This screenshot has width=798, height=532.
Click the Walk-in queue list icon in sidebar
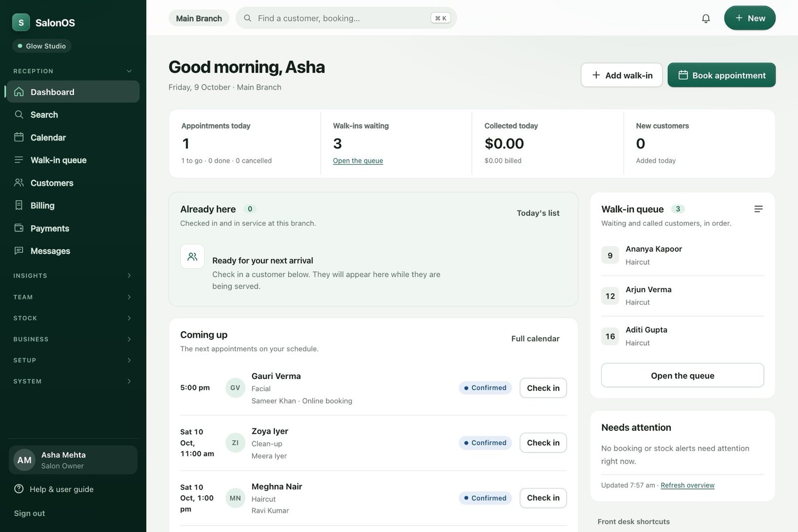pyautogui.click(x=19, y=160)
